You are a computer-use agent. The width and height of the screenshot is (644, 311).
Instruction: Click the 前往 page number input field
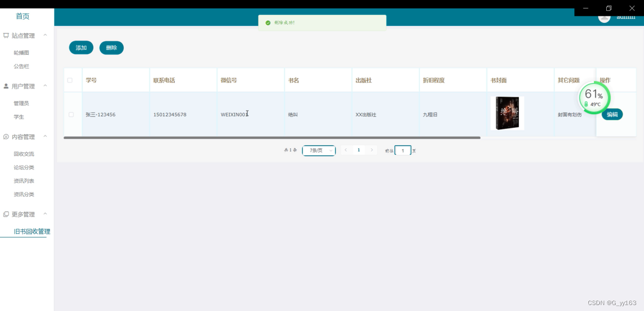[x=403, y=150]
